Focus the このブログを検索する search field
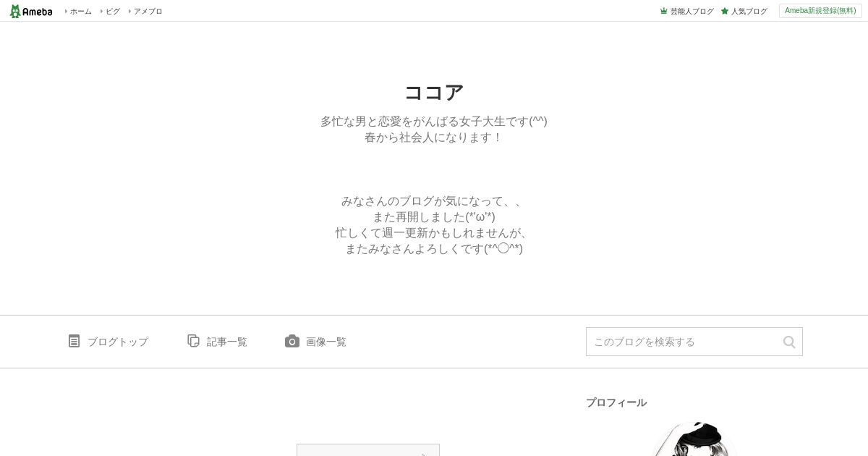This screenshot has width=868, height=456. [684, 342]
